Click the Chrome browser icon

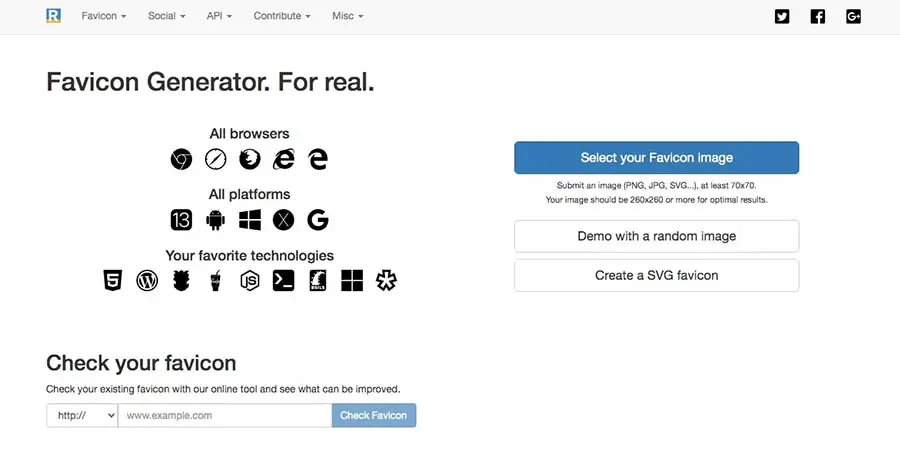pos(181,159)
